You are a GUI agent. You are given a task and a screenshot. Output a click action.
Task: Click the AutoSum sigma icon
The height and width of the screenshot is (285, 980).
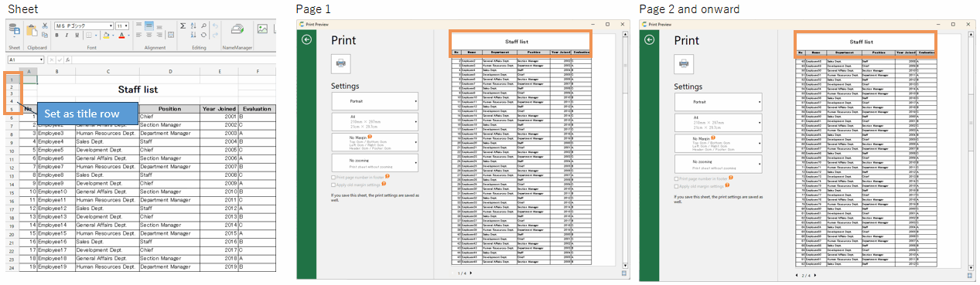click(183, 25)
